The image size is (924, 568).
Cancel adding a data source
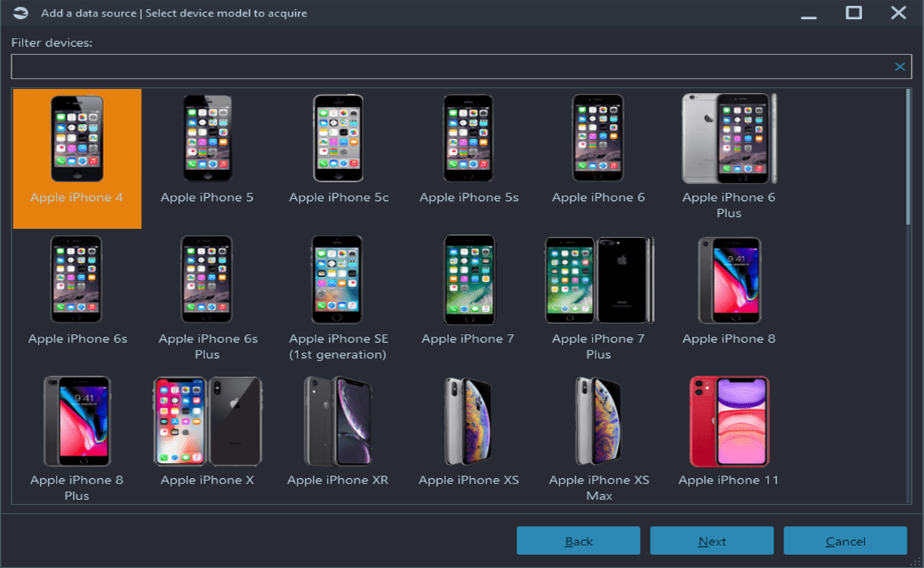[845, 541]
